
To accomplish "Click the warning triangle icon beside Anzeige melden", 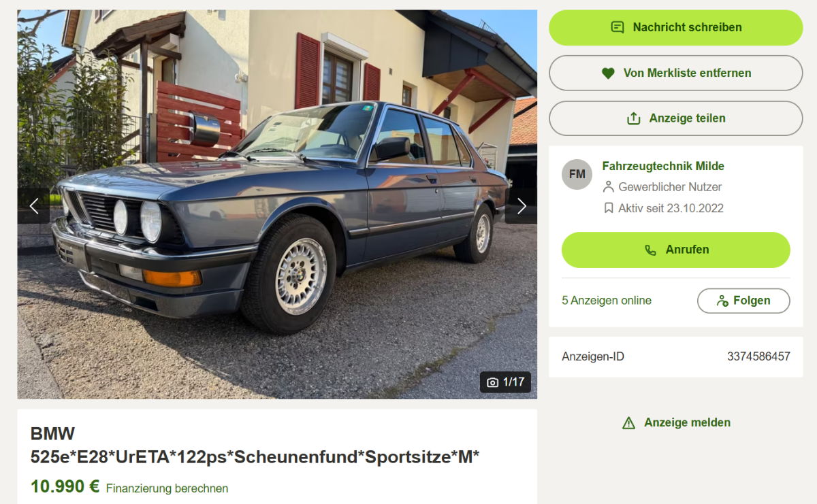I will (629, 423).
